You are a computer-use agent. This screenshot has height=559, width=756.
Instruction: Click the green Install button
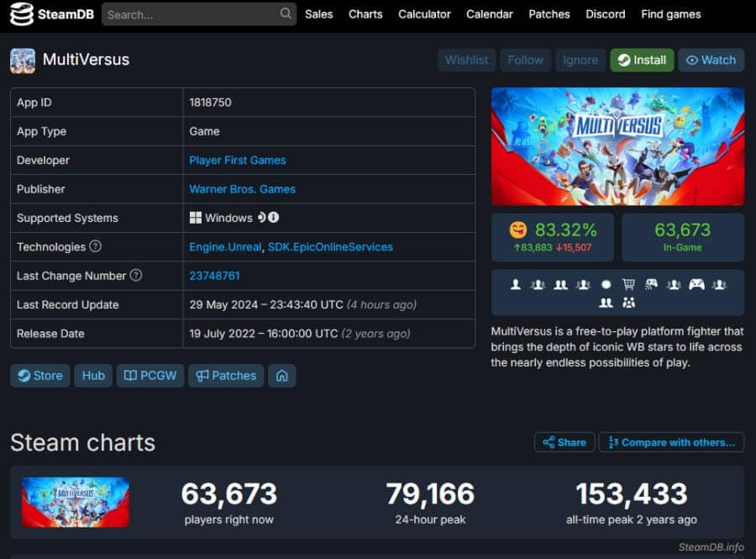pyautogui.click(x=643, y=61)
